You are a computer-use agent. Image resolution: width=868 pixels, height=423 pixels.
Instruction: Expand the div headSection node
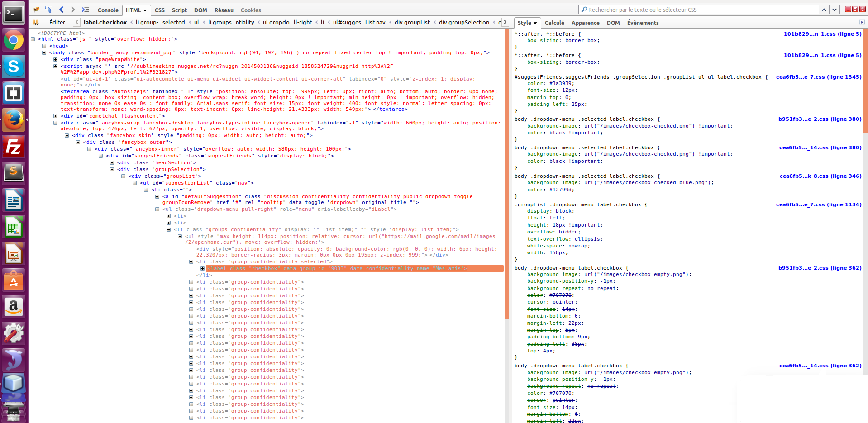(x=112, y=163)
